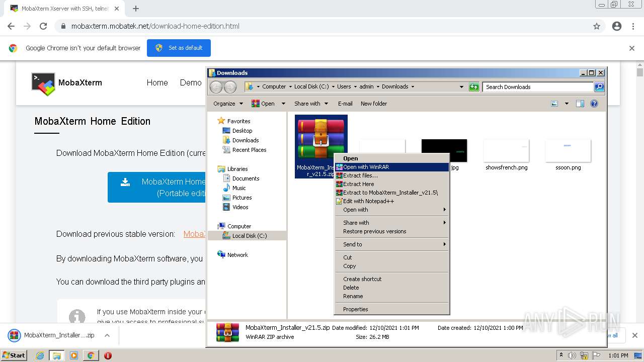The height and width of the screenshot is (362, 644).
Task: Open Chrome three-dot menu
Action: [633, 26]
